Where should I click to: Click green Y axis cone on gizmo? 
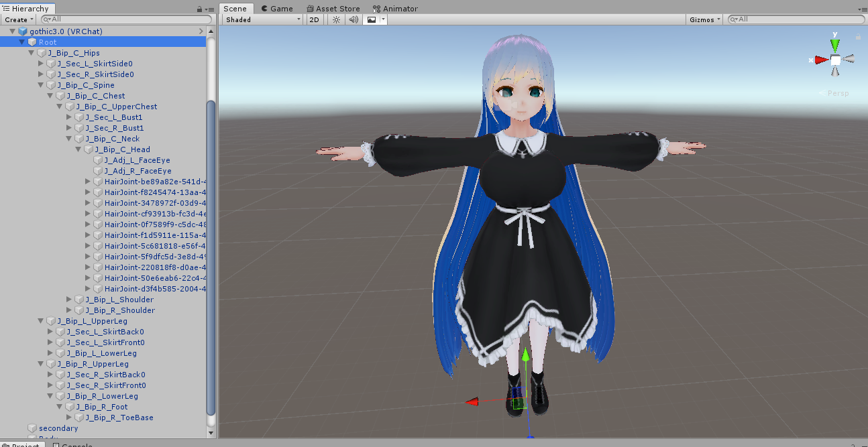tap(834, 45)
